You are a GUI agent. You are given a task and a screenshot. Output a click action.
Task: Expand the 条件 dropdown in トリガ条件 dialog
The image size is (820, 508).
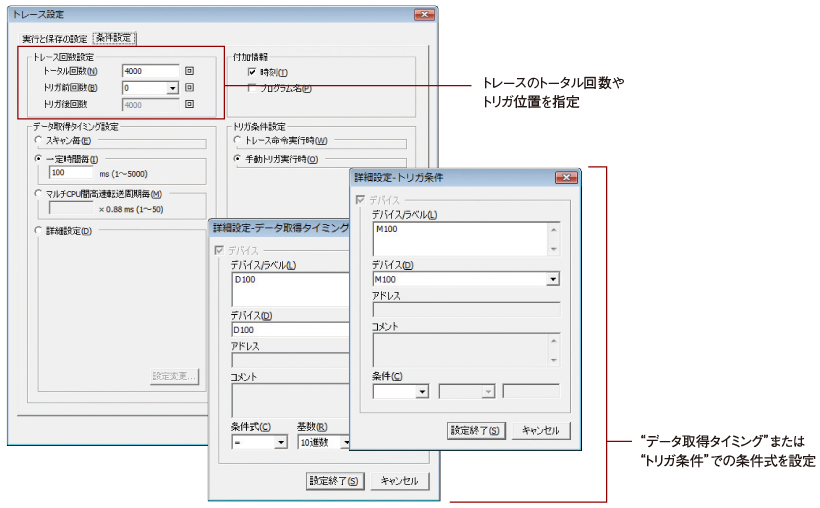coord(422,391)
